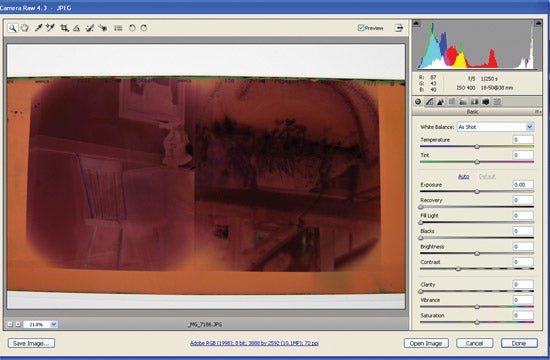Toggle shadow clipping warning in histogram
The width and height of the screenshot is (550, 360).
[416, 24]
